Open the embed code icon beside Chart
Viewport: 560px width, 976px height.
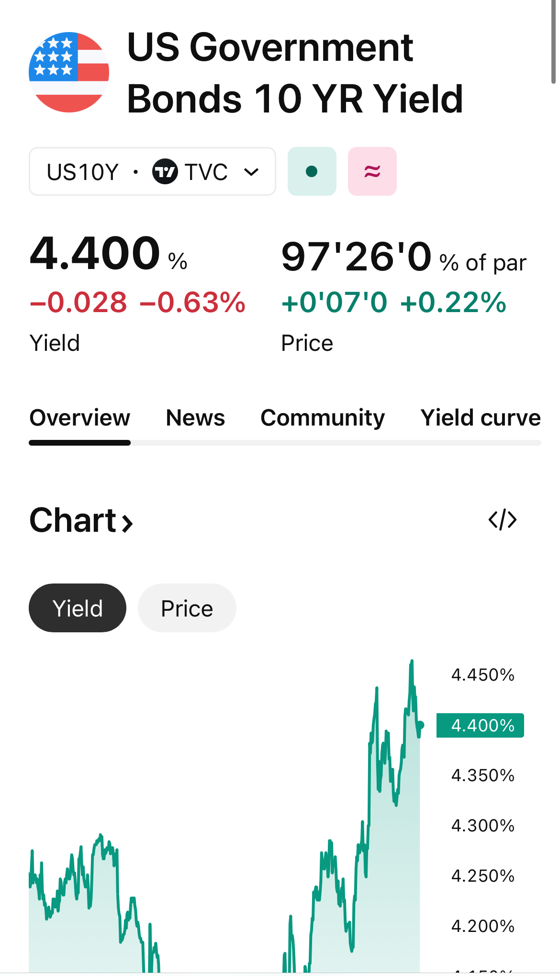coord(503,520)
